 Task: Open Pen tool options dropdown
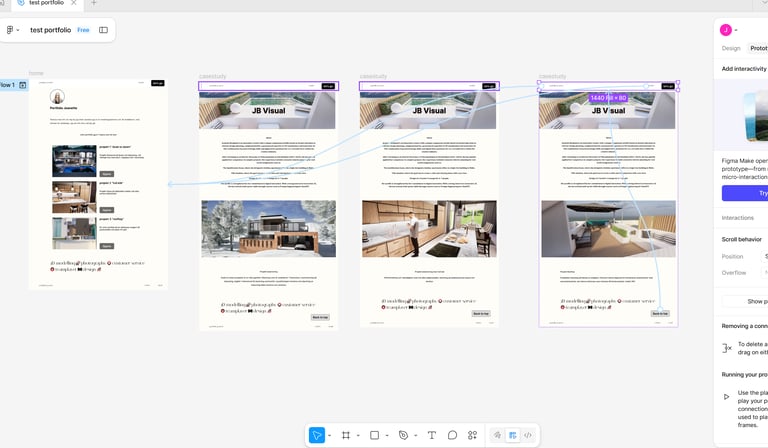click(415, 435)
